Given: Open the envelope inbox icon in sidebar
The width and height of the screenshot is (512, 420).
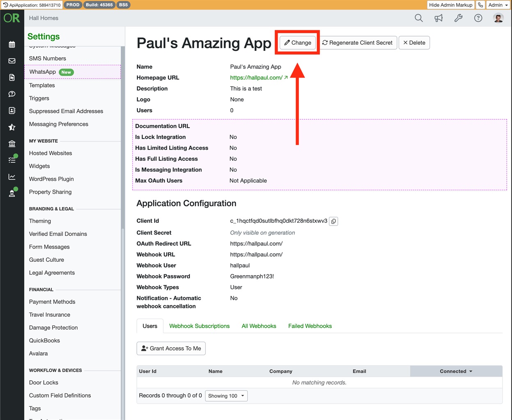Looking at the screenshot, I should (x=12, y=61).
